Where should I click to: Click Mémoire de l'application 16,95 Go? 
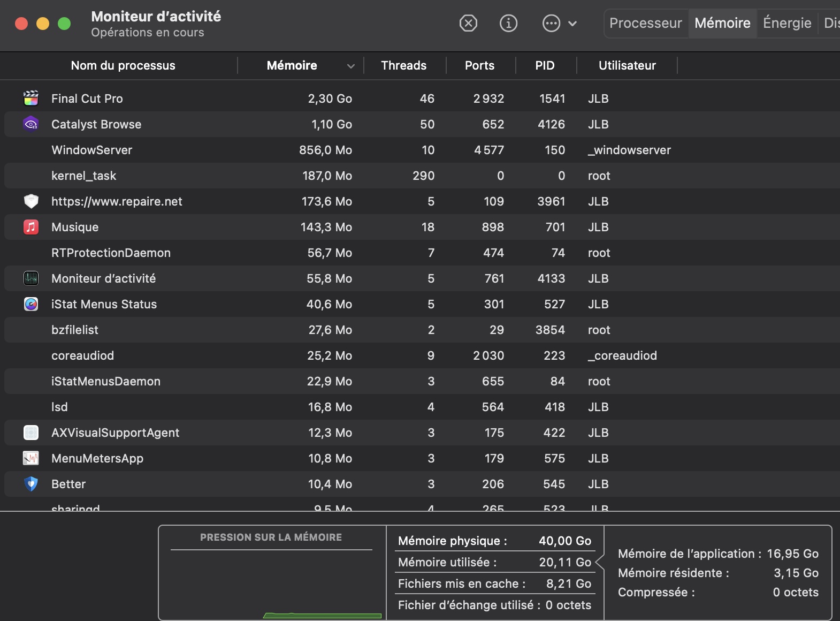click(718, 554)
